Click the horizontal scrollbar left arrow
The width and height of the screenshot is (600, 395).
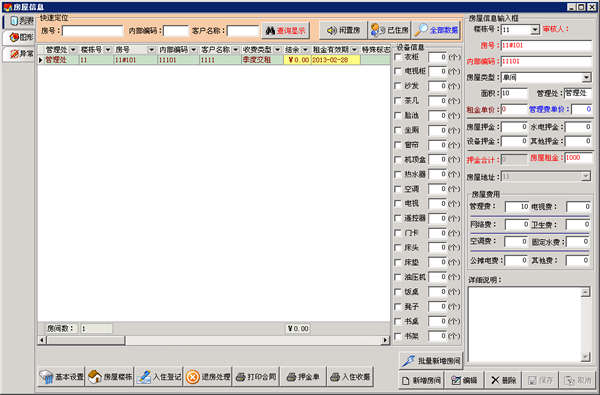point(42,340)
